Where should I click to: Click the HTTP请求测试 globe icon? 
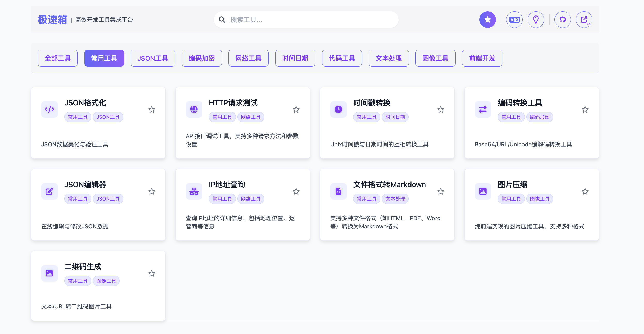(194, 109)
